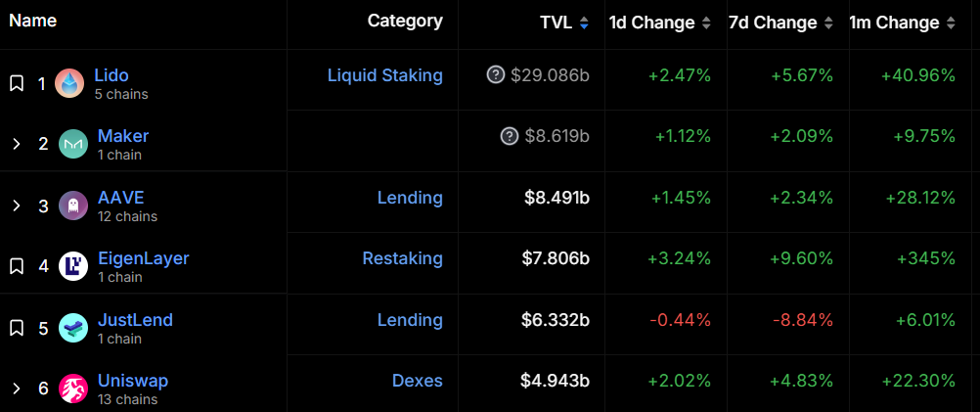Expand the AAVE row chevron

coord(17,206)
